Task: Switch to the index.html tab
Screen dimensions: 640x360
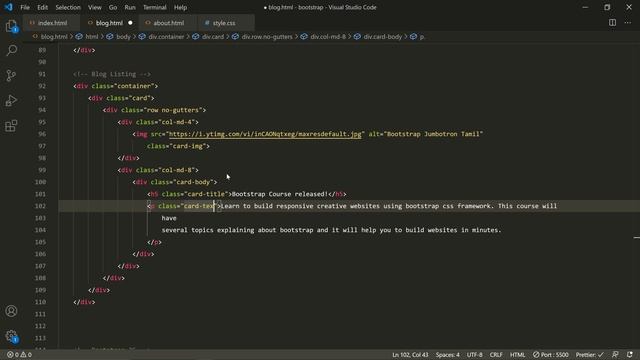Action: [52, 23]
